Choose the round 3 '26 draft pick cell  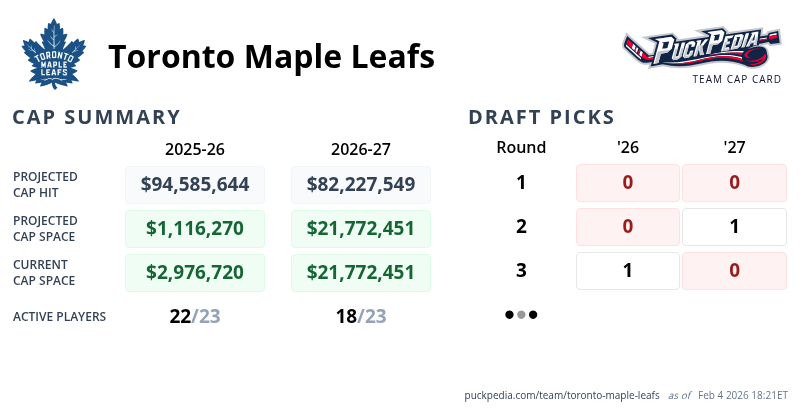(x=628, y=271)
